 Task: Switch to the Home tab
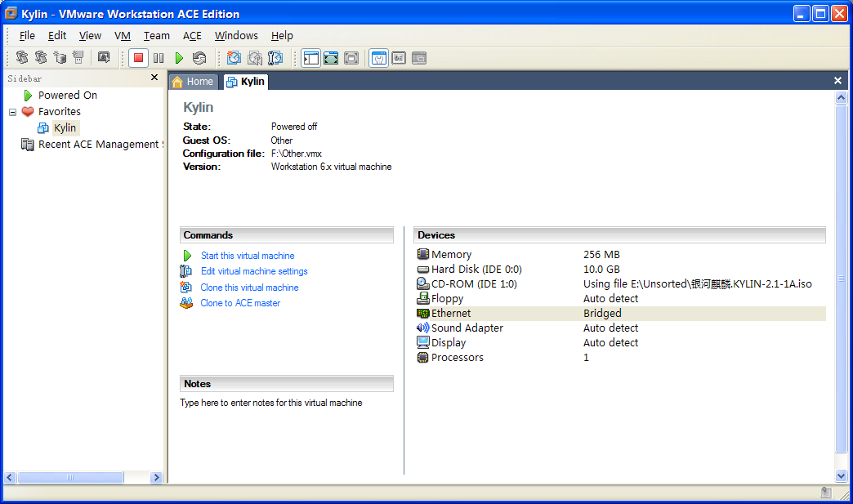click(x=193, y=82)
